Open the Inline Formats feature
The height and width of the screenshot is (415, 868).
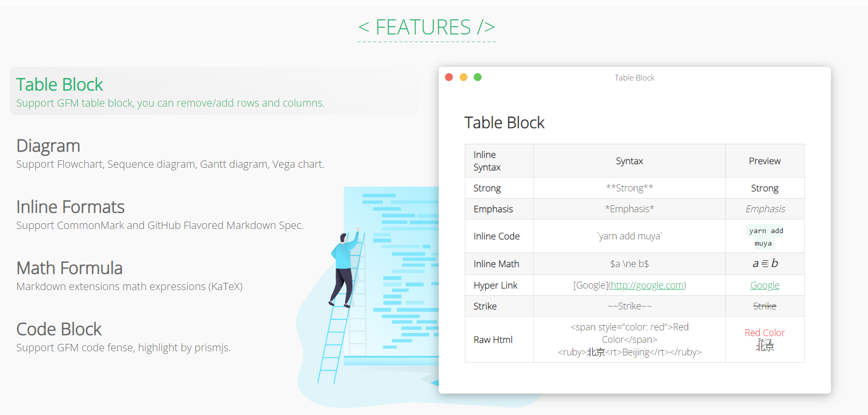coord(70,207)
